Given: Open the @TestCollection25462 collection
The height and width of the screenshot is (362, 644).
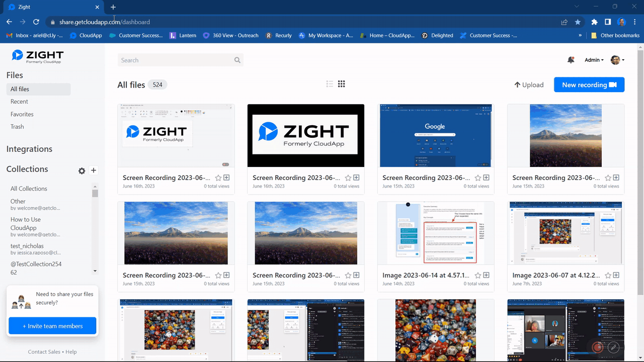Looking at the screenshot, I should (x=36, y=268).
